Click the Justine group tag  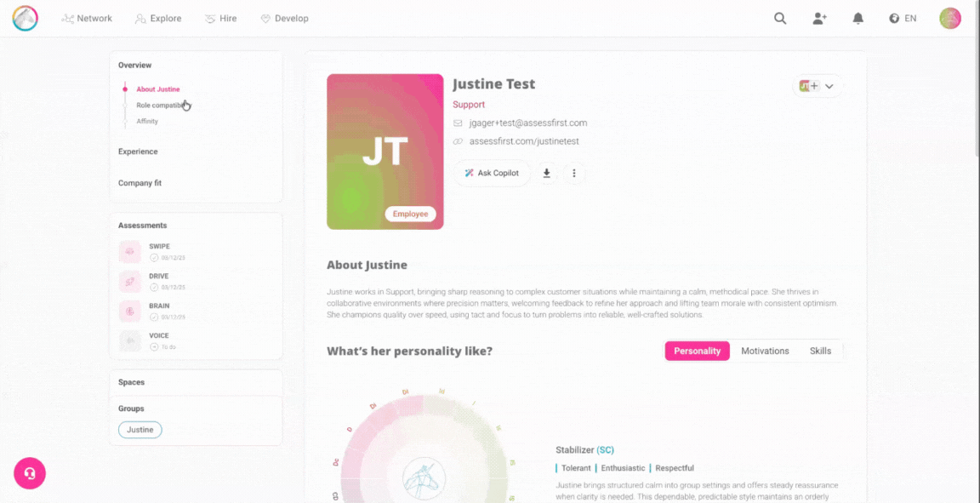coord(140,430)
